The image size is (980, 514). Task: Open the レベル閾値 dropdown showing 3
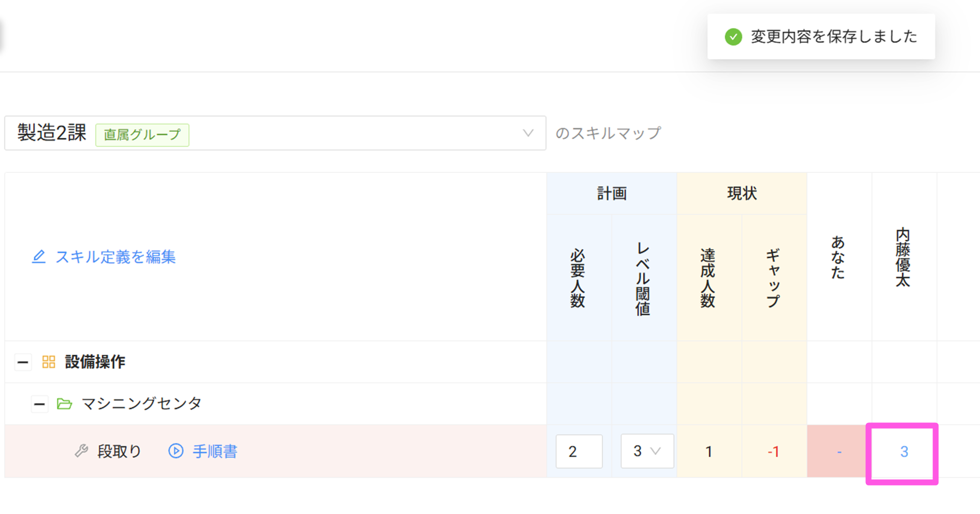point(647,451)
